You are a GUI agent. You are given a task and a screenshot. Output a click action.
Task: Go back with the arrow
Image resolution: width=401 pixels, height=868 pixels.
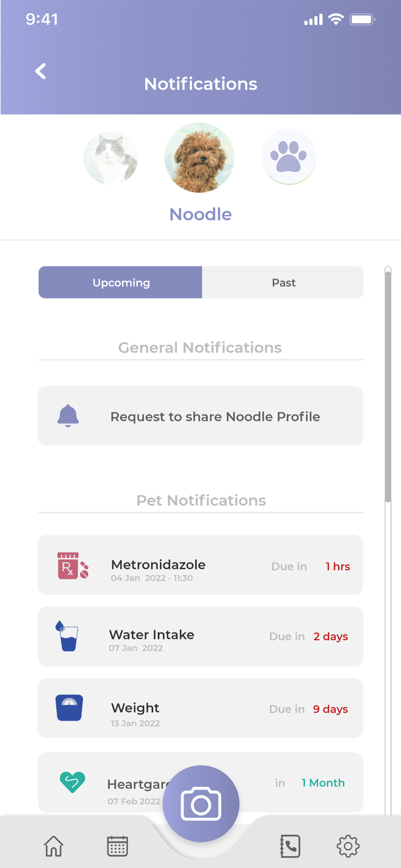[39, 71]
